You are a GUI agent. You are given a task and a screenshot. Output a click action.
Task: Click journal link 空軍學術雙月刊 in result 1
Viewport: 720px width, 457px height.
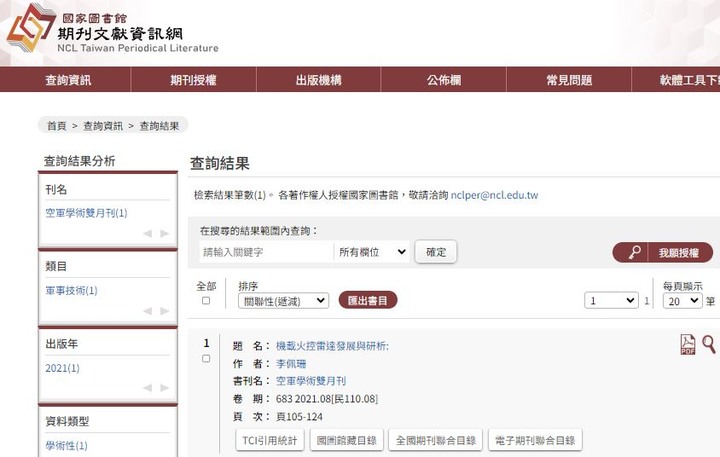(x=311, y=381)
